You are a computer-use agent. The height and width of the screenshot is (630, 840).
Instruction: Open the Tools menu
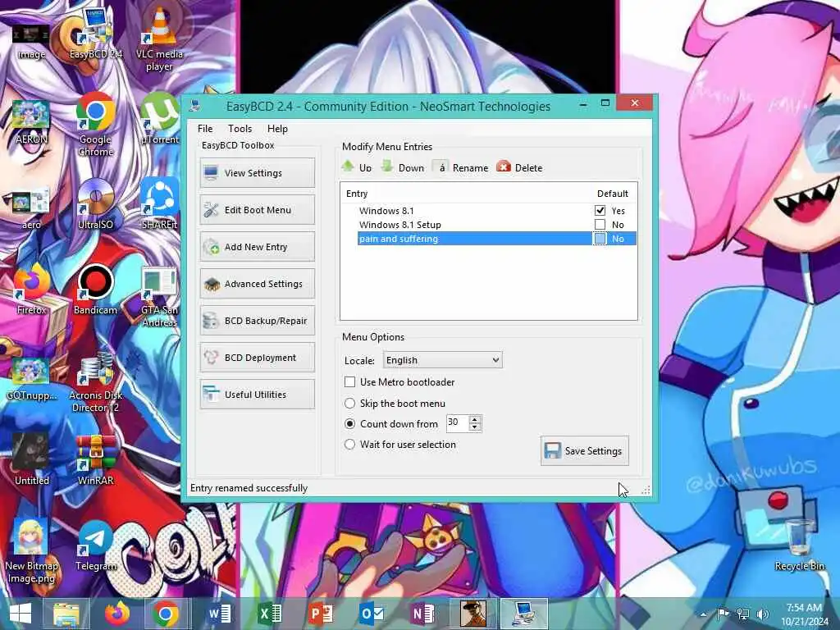click(x=240, y=129)
